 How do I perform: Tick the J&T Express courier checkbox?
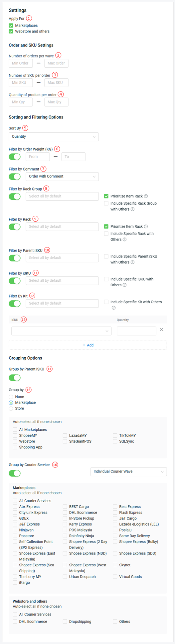pos(15,525)
